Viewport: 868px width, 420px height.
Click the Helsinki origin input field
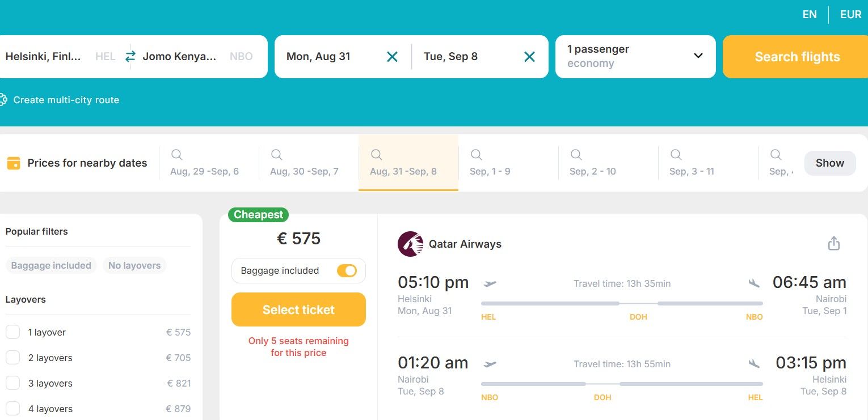[43, 57]
